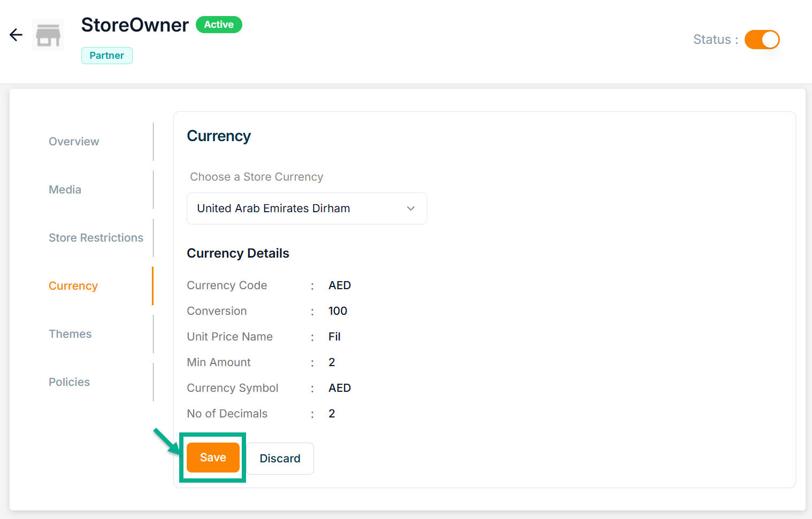Save the currency settings
Screen dimensions: 812x519
213,458
